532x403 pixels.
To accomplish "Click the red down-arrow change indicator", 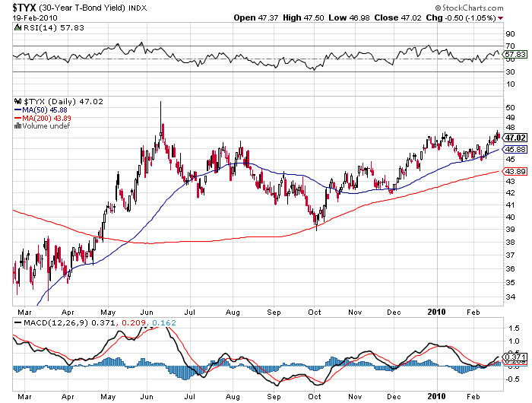I will [501, 18].
